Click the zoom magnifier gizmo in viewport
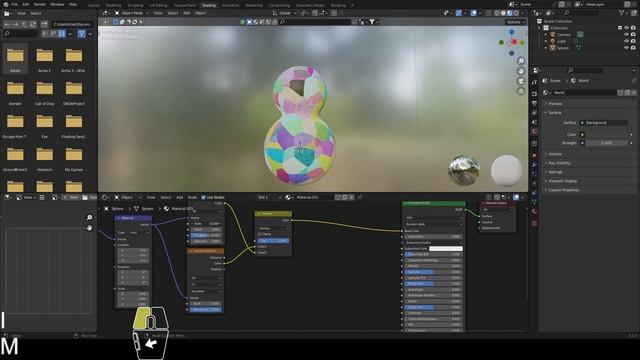 (x=521, y=61)
